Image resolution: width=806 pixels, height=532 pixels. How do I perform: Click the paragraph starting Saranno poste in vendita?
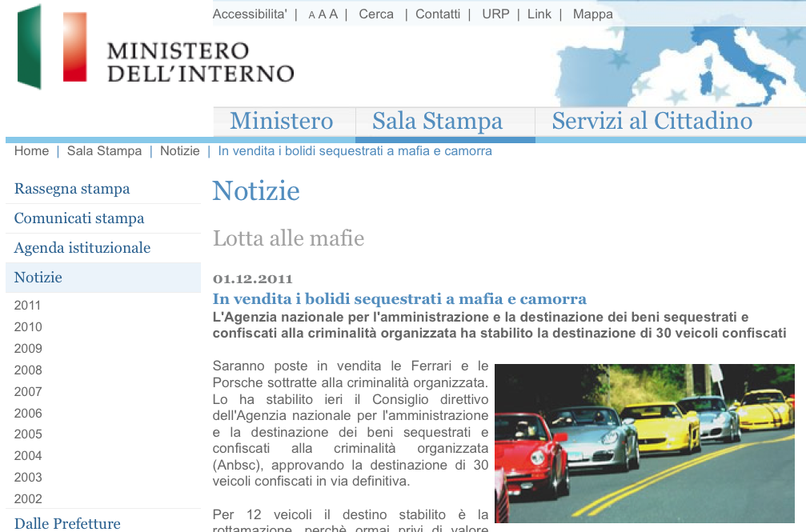351,423
